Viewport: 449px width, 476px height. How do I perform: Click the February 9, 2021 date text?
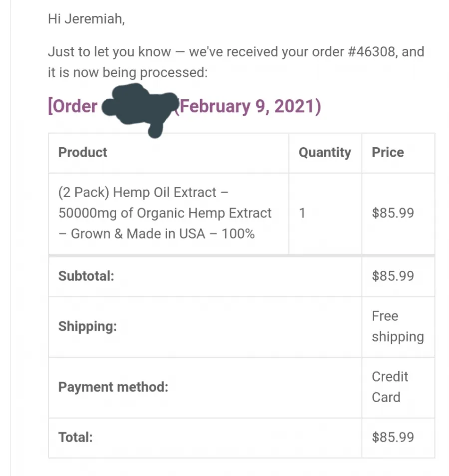(250, 106)
